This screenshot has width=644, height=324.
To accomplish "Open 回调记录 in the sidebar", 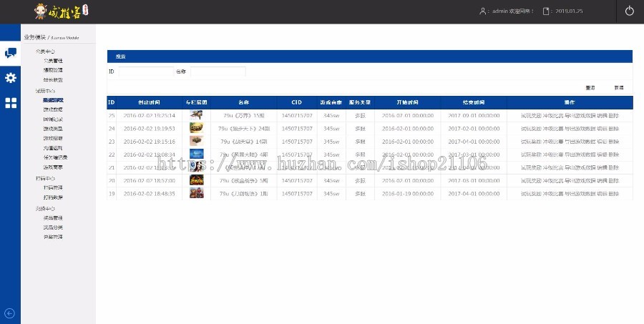I will pyautogui.click(x=53, y=119).
